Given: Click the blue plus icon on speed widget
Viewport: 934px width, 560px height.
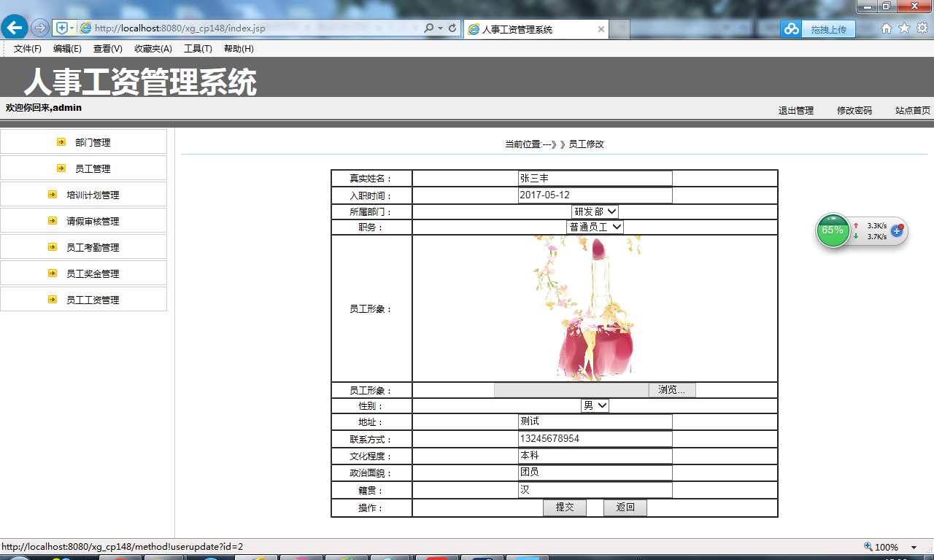Looking at the screenshot, I should click(898, 230).
